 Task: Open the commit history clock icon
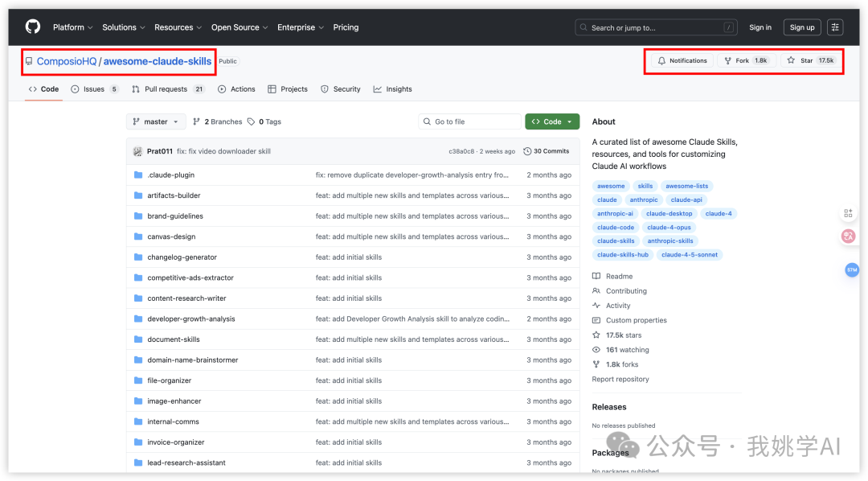click(527, 151)
